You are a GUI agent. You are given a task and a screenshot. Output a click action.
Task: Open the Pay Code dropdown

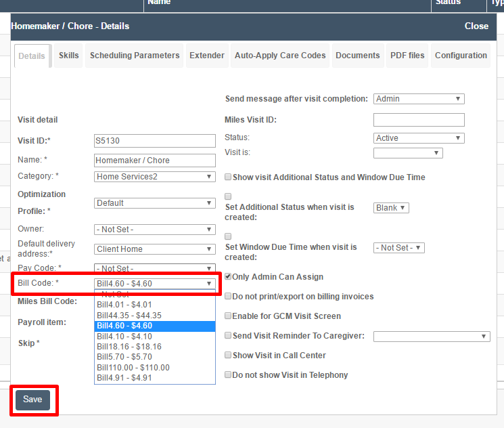[x=155, y=267]
